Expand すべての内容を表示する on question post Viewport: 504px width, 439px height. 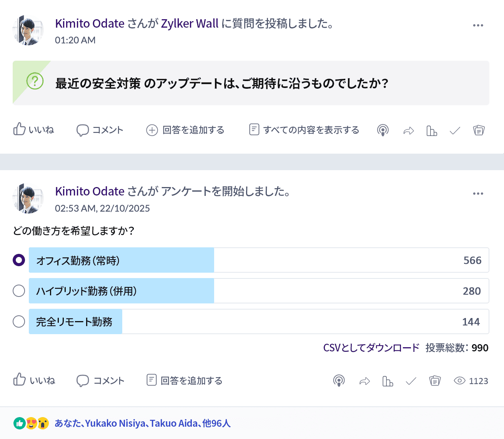coord(304,130)
